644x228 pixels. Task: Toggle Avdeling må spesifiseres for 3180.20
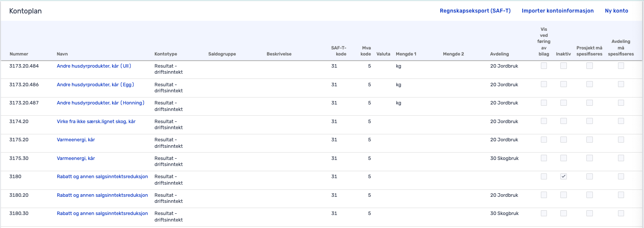pyautogui.click(x=621, y=195)
